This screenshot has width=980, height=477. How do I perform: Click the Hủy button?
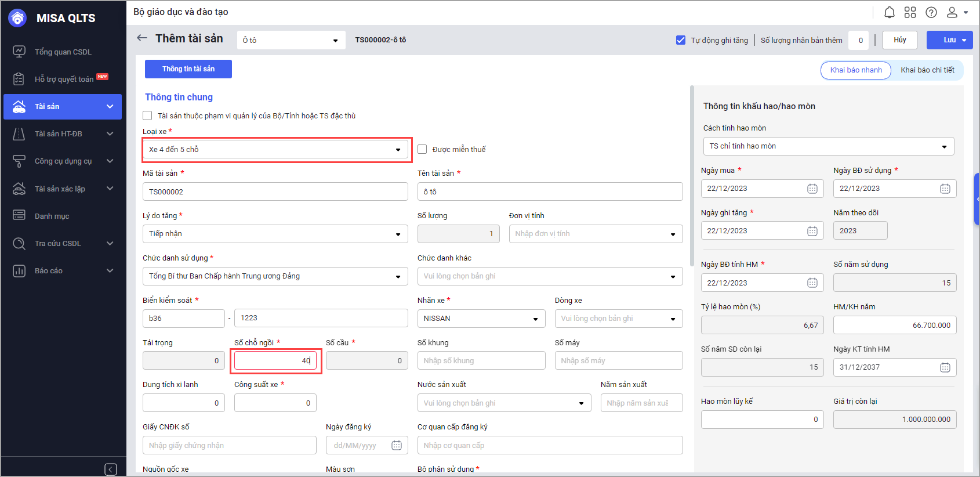coord(899,40)
